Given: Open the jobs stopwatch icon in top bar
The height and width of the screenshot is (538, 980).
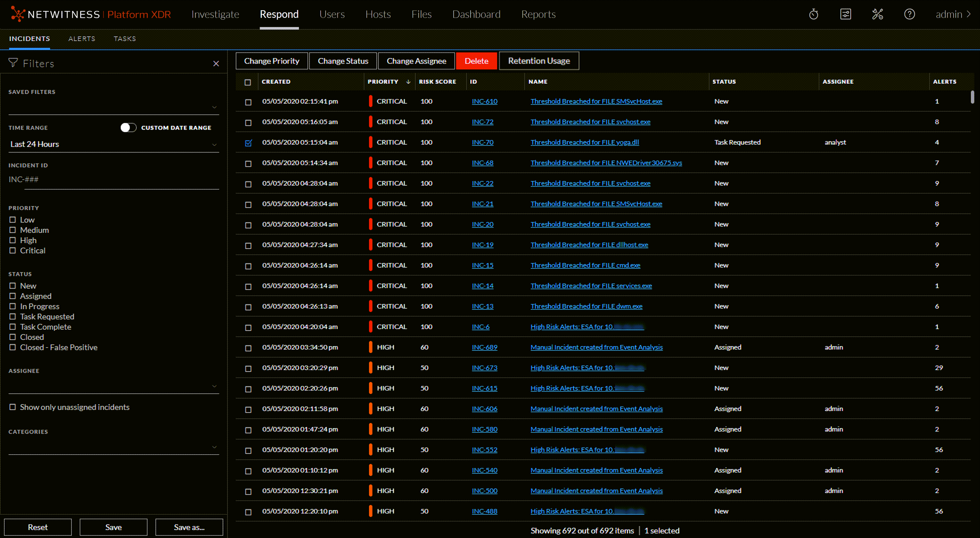Looking at the screenshot, I should coord(814,14).
